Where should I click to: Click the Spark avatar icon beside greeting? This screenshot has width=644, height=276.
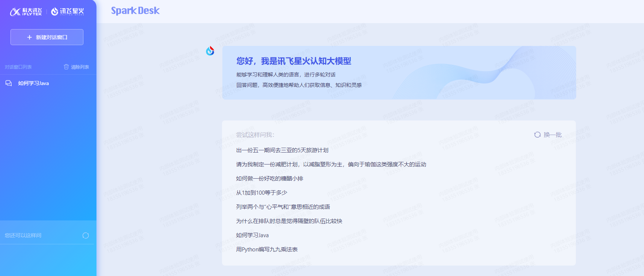(x=210, y=51)
